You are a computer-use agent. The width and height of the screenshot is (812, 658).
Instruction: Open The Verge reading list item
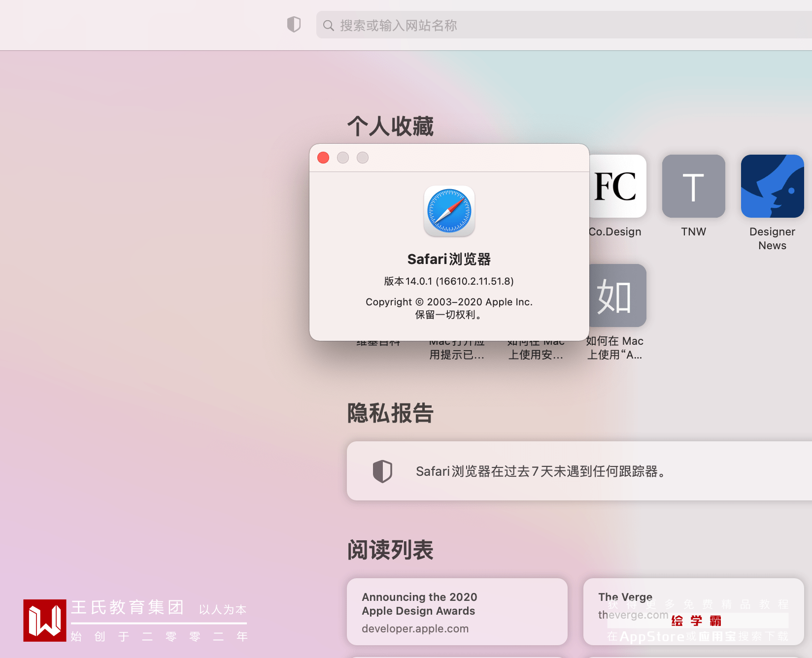pyautogui.click(x=694, y=612)
